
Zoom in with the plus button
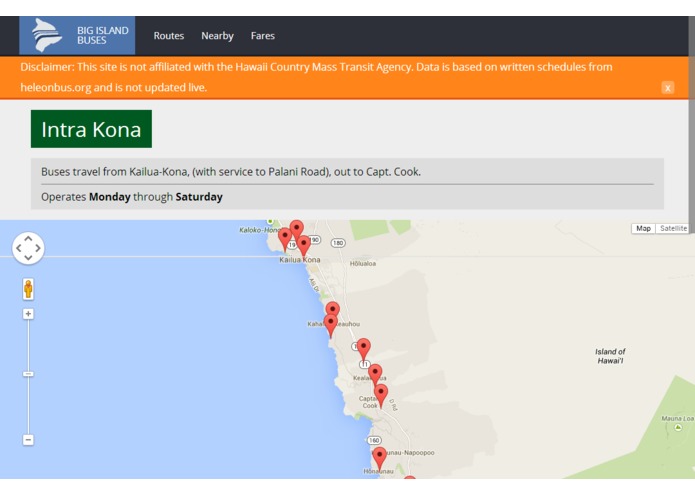pyautogui.click(x=28, y=314)
